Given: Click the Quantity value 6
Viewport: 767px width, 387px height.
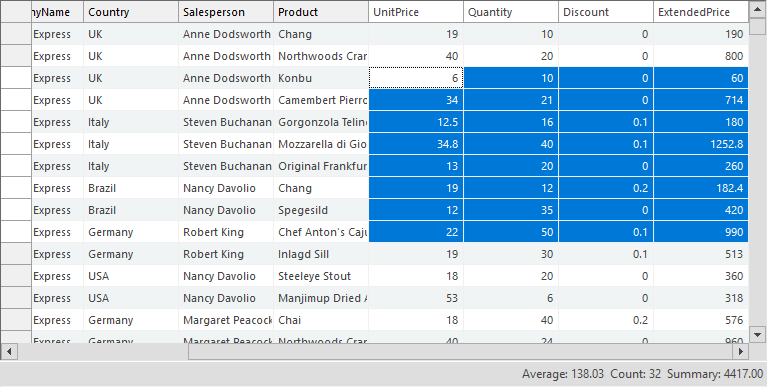Looking at the screenshot, I should tap(510, 298).
